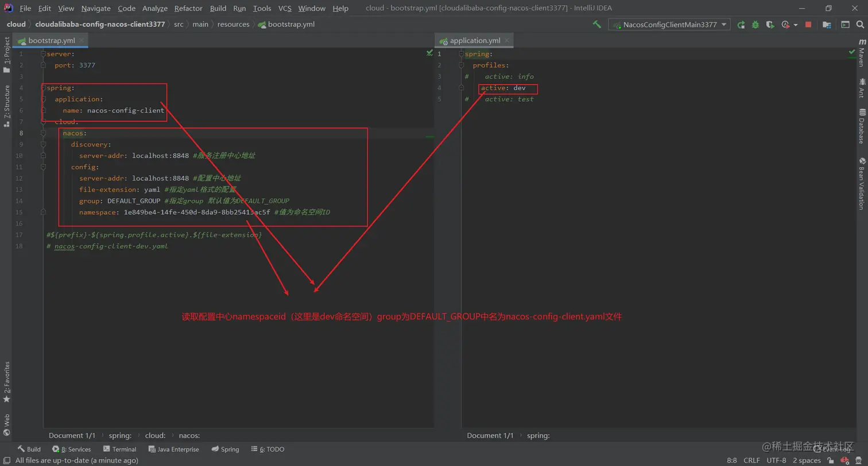Click the port: 3377 line in bootstrap.yml
Screen dimensions: 868x466
tap(75, 65)
